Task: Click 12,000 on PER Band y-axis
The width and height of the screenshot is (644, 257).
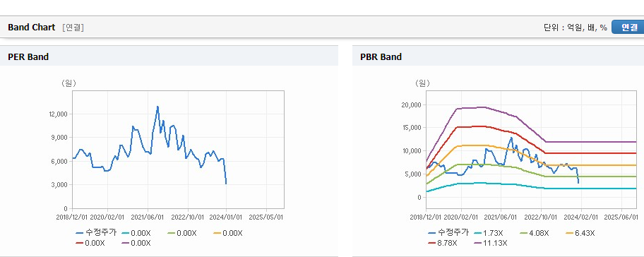Action: point(59,114)
